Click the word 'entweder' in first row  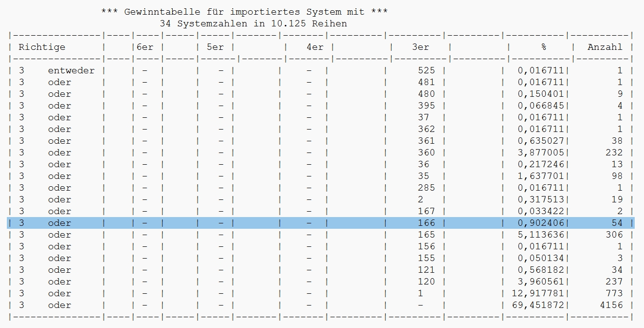[x=71, y=70]
